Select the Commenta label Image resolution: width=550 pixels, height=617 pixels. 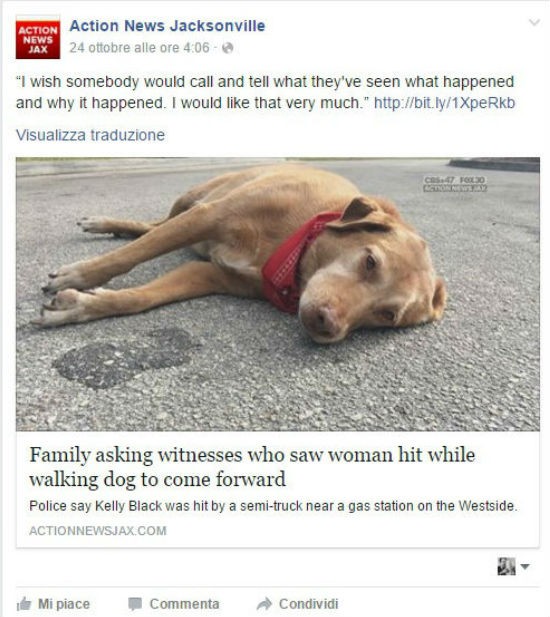click(x=184, y=604)
